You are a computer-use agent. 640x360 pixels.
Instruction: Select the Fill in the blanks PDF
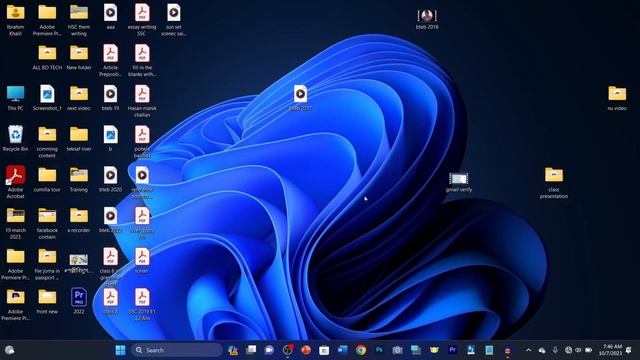point(142,60)
